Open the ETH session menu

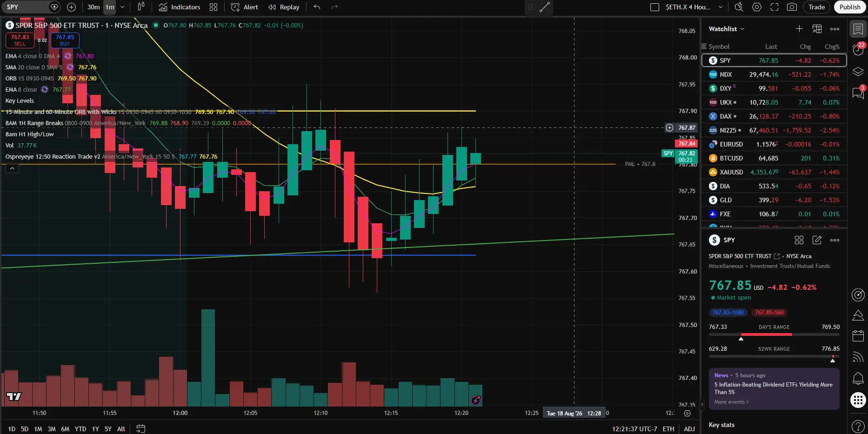[668, 429]
